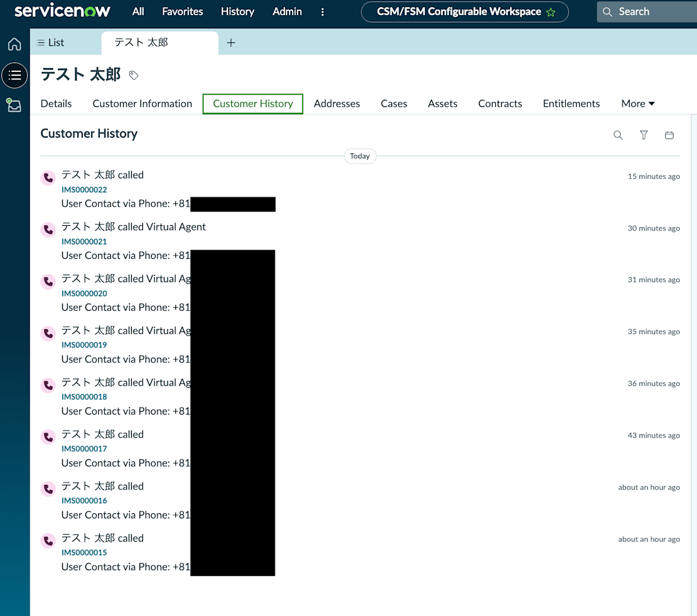
Task: Click phone icon for IMS0000022 entry
Action: click(48, 178)
